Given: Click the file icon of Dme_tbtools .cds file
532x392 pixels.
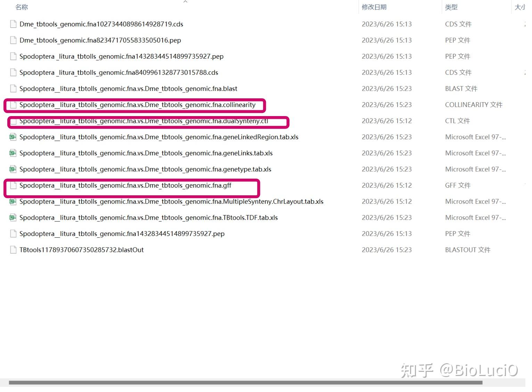Looking at the screenshot, I should (x=13, y=24).
